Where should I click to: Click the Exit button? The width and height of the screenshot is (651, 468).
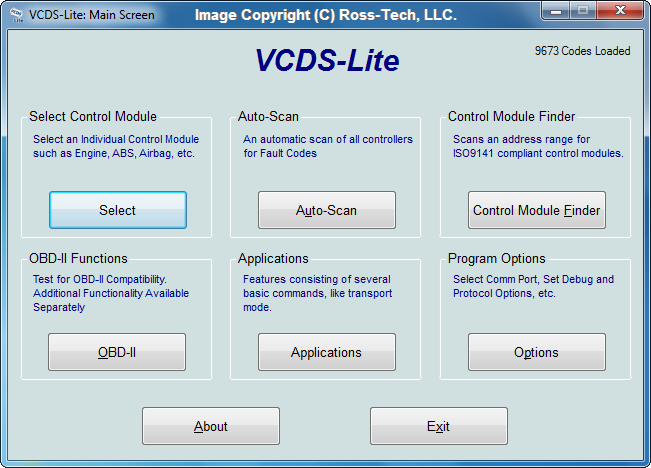[439, 426]
